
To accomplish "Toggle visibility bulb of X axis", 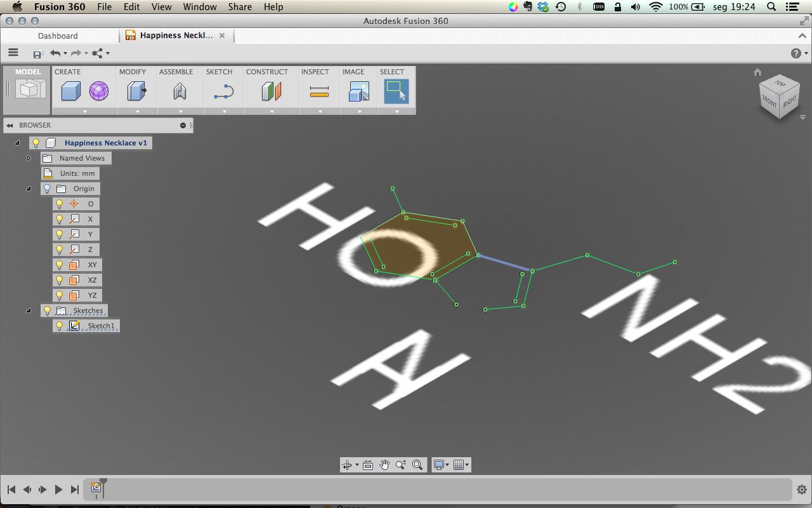I will pyautogui.click(x=60, y=219).
